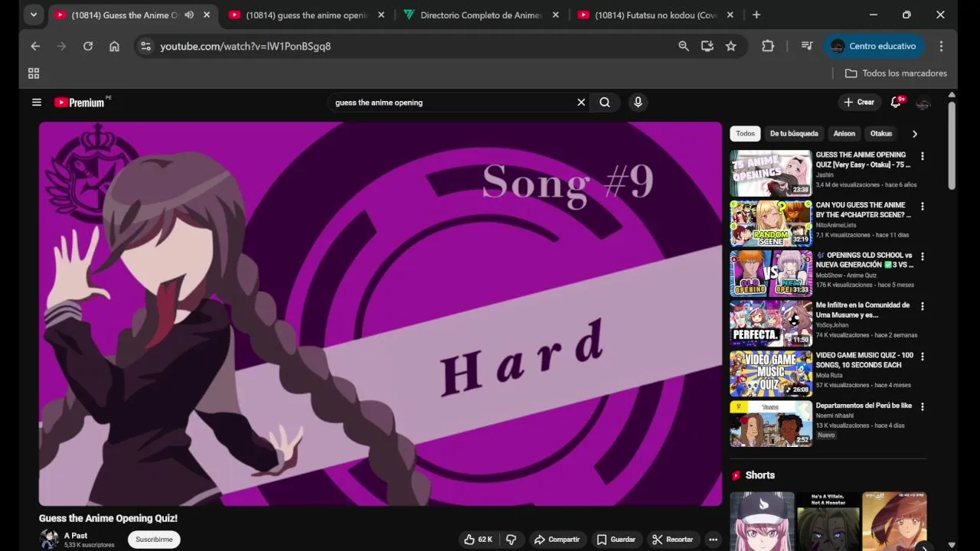Click the video player showing Song #9

(x=381, y=314)
